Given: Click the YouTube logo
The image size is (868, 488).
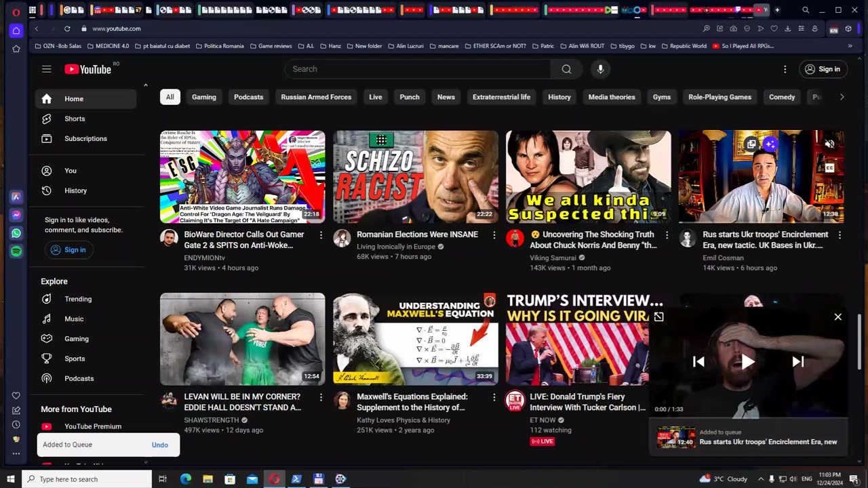Looking at the screenshot, I should (88, 69).
